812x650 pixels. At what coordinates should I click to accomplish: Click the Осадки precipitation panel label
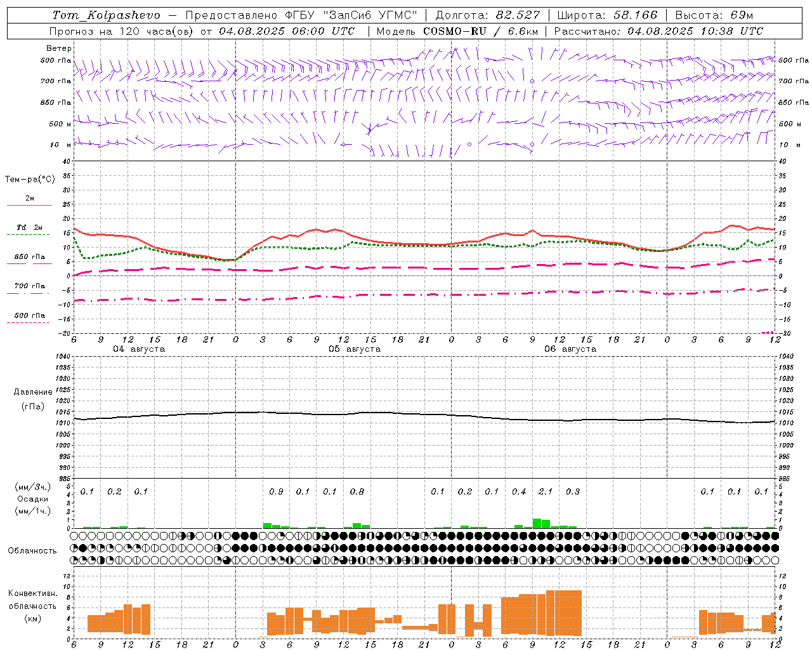(33, 499)
